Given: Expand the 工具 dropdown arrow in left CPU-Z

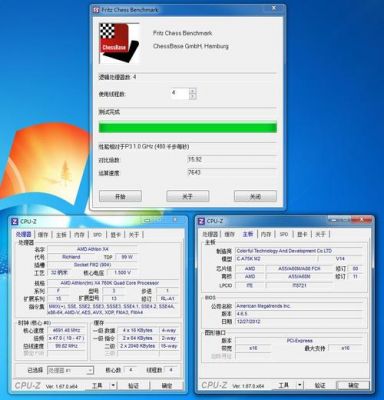Looking at the screenshot, I should coord(113,385).
